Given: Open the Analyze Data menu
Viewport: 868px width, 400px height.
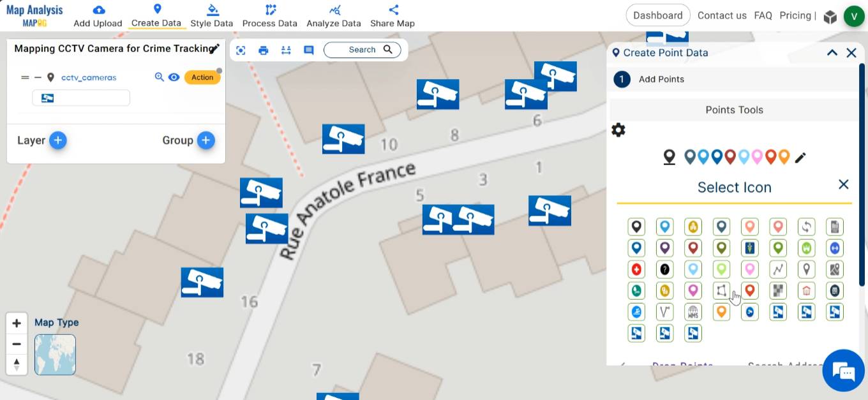Looking at the screenshot, I should pyautogui.click(x=334, y=16).
